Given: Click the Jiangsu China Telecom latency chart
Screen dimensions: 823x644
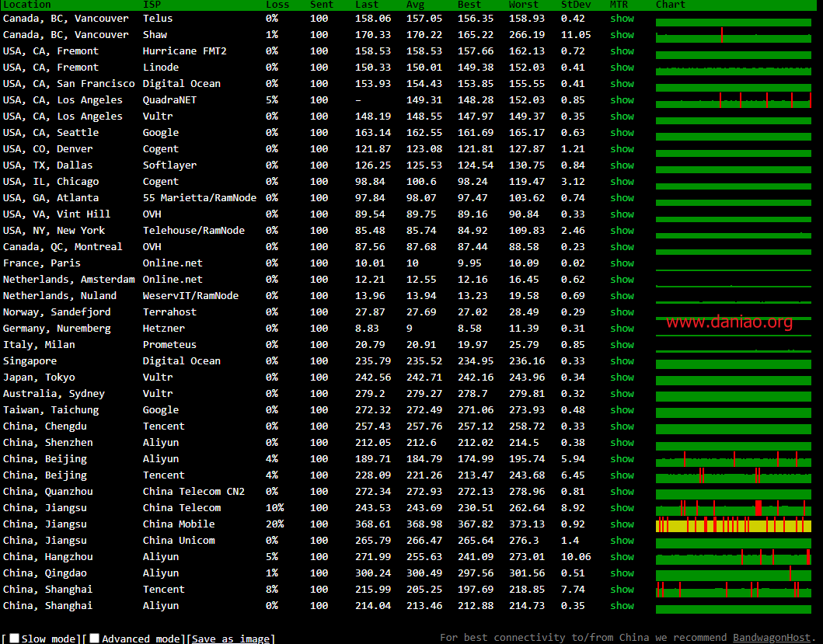Looking at the screenshot, I should 734,508.
